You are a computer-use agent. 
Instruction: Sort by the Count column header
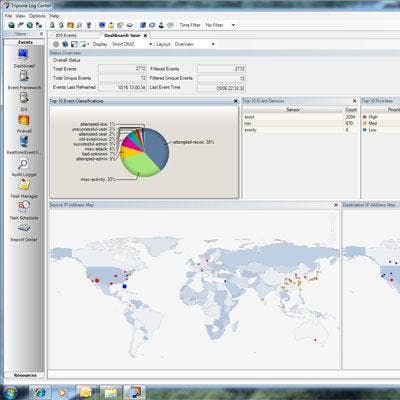pyautogui.click(x=351, y=109)
